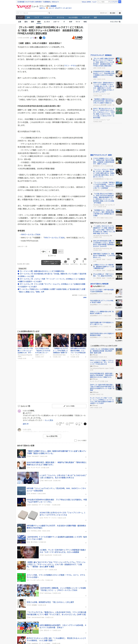Expand more comments with もっと見る(7件)
This screenshot has height=644, width=138.
[x=52, y=436]
